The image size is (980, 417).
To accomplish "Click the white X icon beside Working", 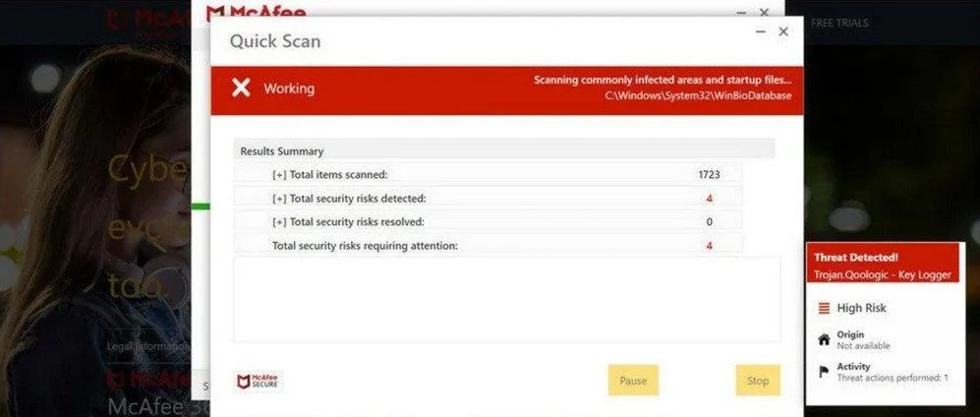I will click(x=241, y=88).
